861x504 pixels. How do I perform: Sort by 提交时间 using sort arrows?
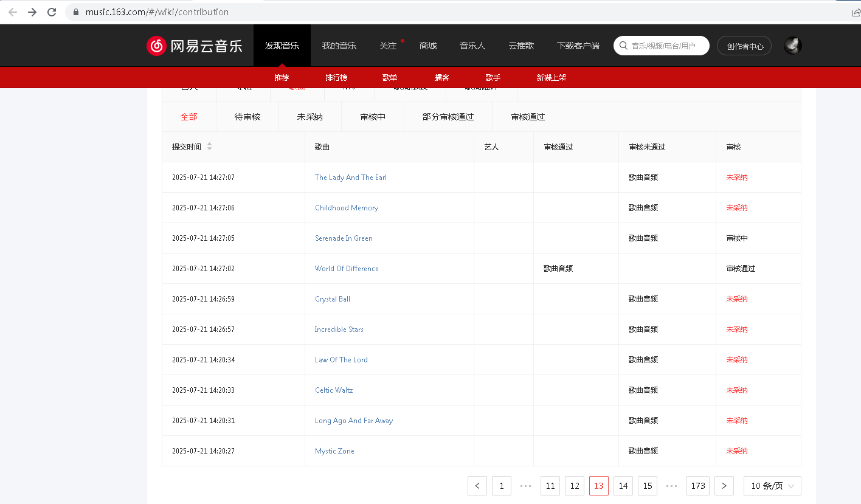[x=209, y=147]
